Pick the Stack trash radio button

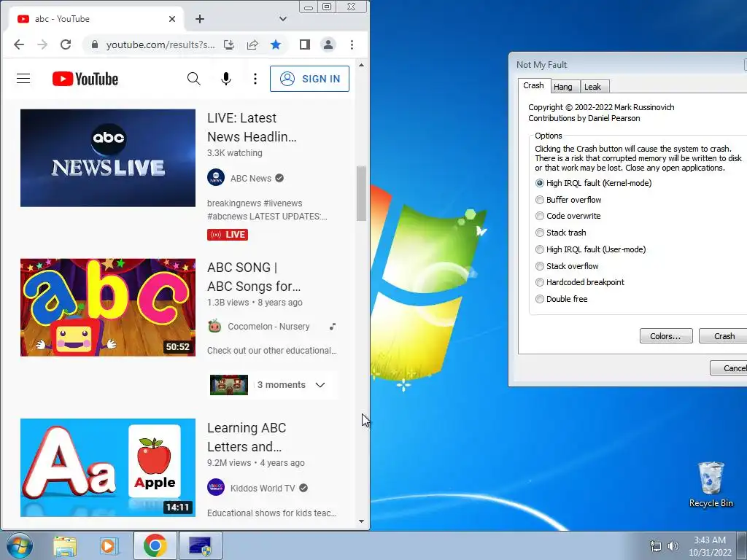click(540, 233)
